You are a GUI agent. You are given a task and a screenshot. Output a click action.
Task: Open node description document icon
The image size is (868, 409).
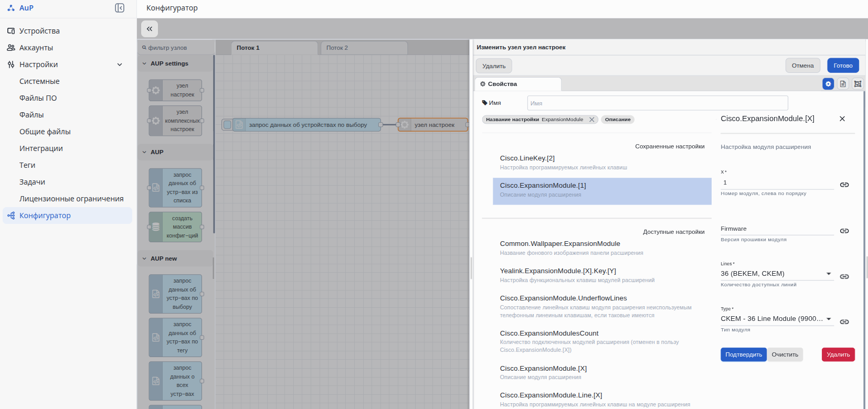click(843, 84)
